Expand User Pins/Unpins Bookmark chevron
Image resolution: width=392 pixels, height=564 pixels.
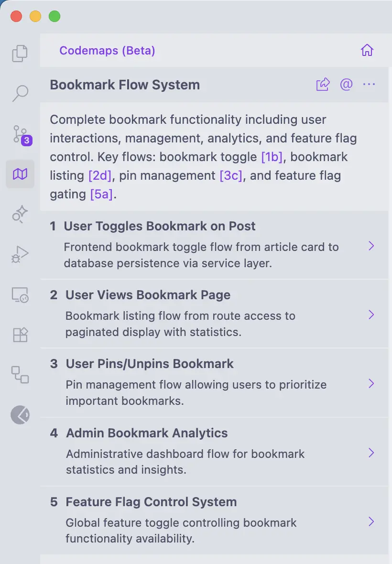coord(371,383)
